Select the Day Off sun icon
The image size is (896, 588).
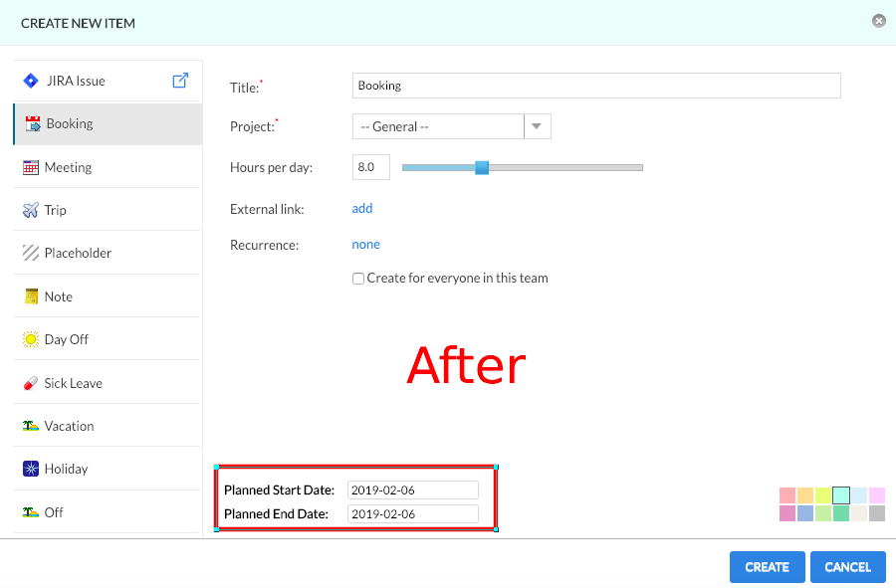point(31,339)
